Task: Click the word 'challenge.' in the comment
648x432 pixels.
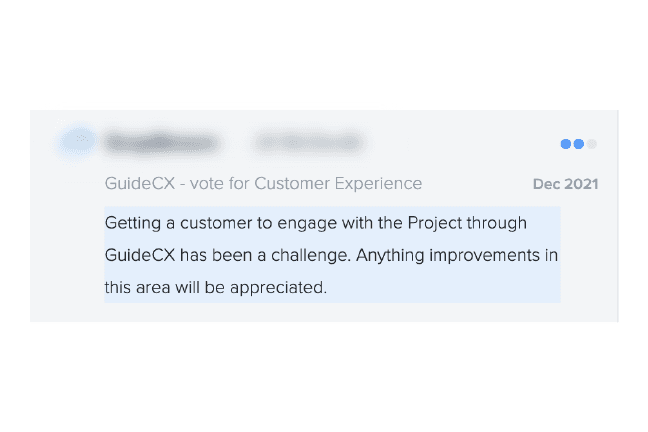Action: (x=315, y=255)
